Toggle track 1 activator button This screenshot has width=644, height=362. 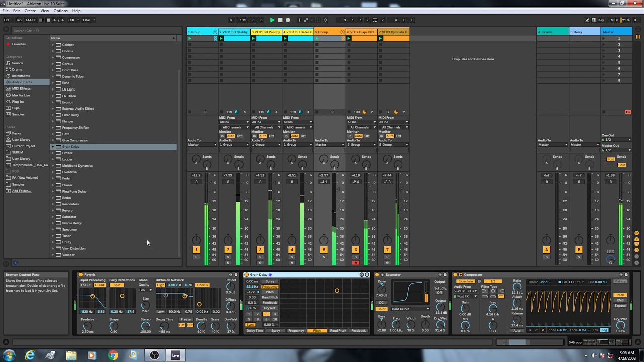click(x=196, y=250)
